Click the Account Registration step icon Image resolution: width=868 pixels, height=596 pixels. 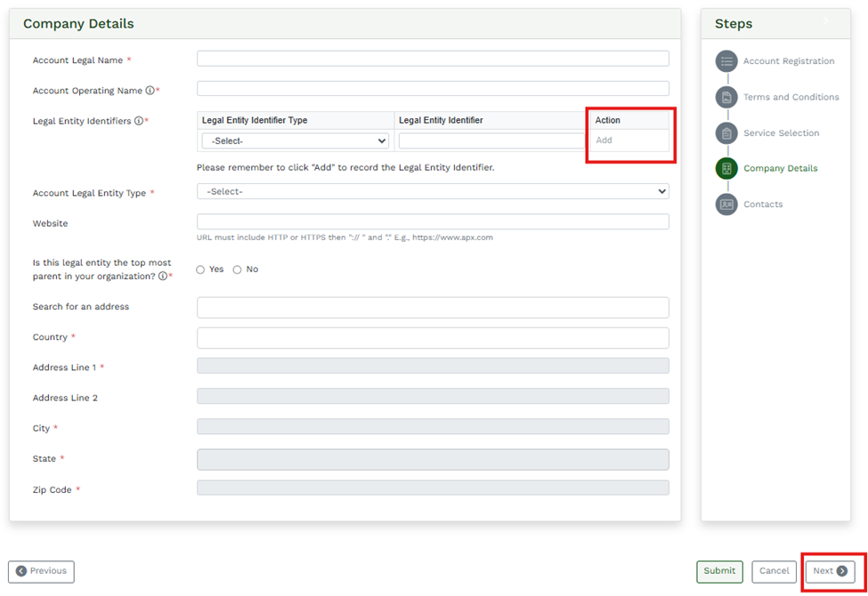click(x=726, y=61)
